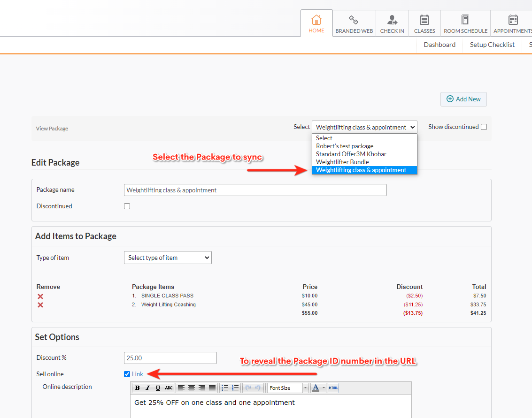Click the Bold formatting icon
The image size is (532, 418).
click(x=138, y=388)
